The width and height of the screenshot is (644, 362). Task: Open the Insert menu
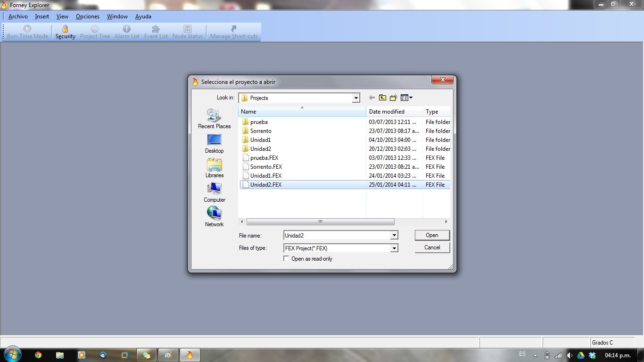click(x=42, y=16)
